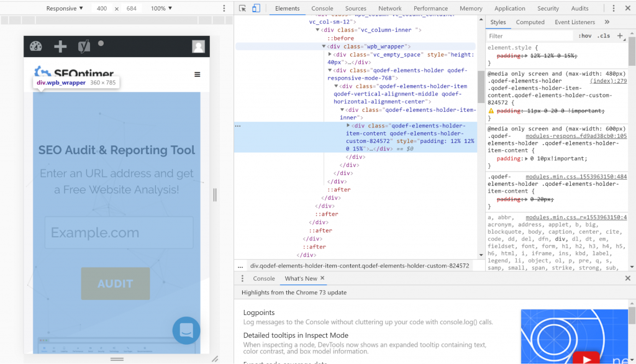Open the chat bubble widget
The image size is (636, 364).
[186, 330]
